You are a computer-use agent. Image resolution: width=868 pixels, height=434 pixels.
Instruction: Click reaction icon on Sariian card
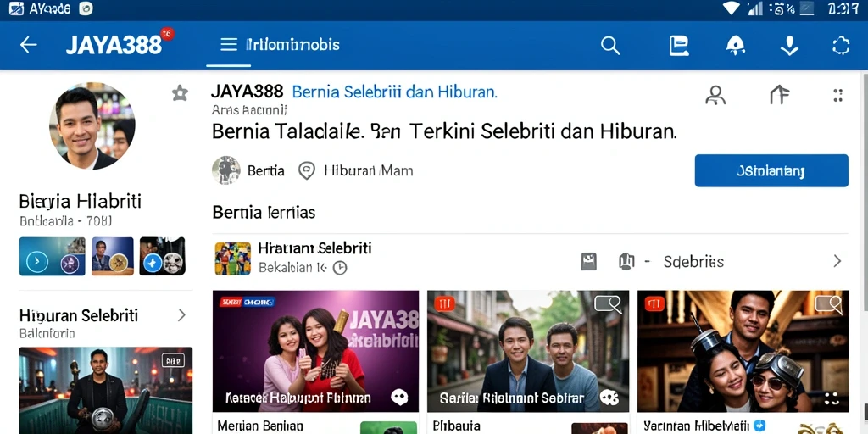point(609,397)
